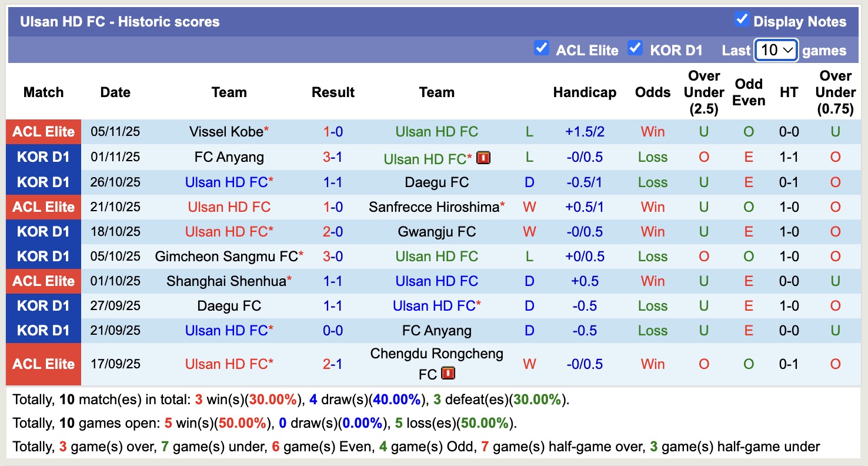868x466 pixels.
Task: Click the red card icon beside Chengdu Rongcheng FC
Action: (448, 373)
